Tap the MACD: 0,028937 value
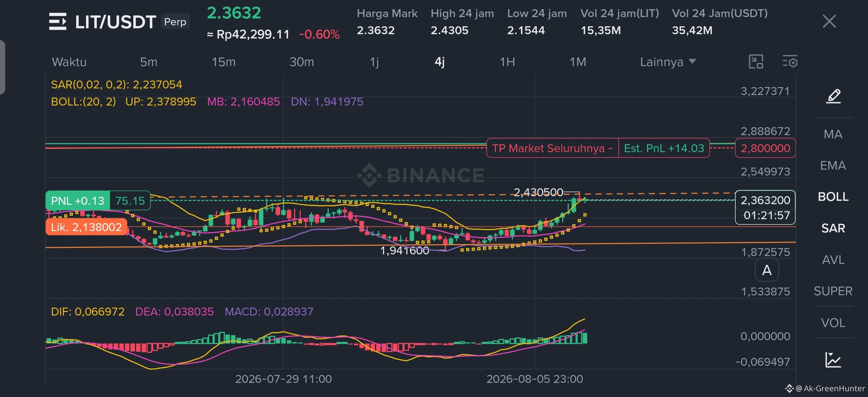 click(x=269, y=311)
